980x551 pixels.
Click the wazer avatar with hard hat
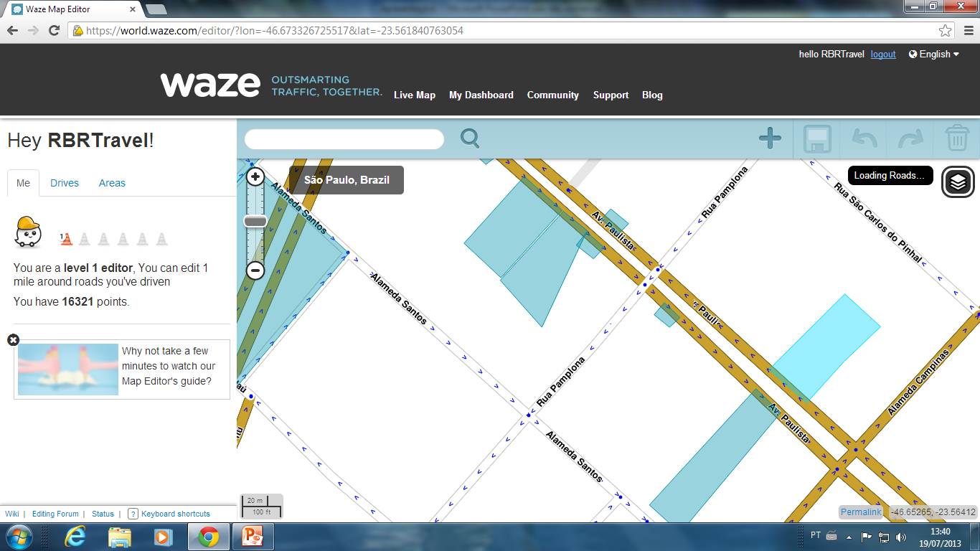click(29, 232)
